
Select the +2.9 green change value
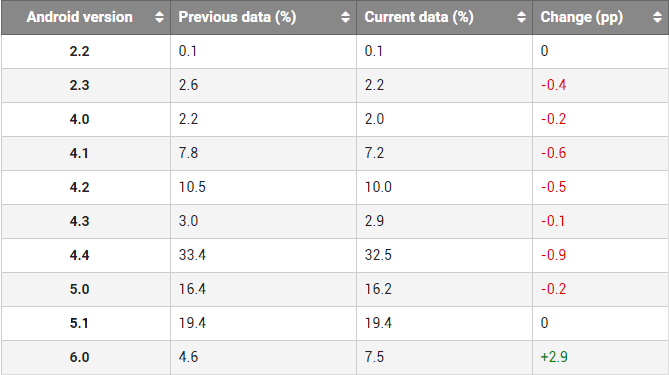[554, 357]
